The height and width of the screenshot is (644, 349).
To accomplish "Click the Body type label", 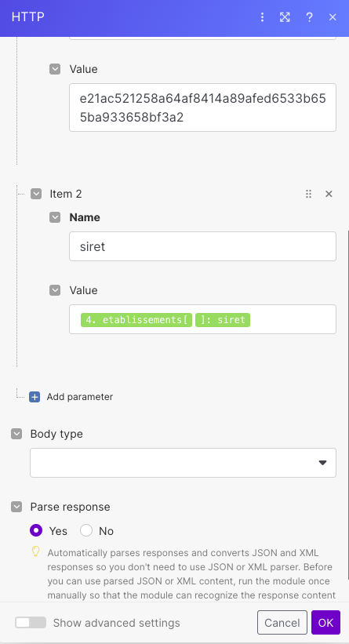I will pyautogui.click(x=56, y=434).
